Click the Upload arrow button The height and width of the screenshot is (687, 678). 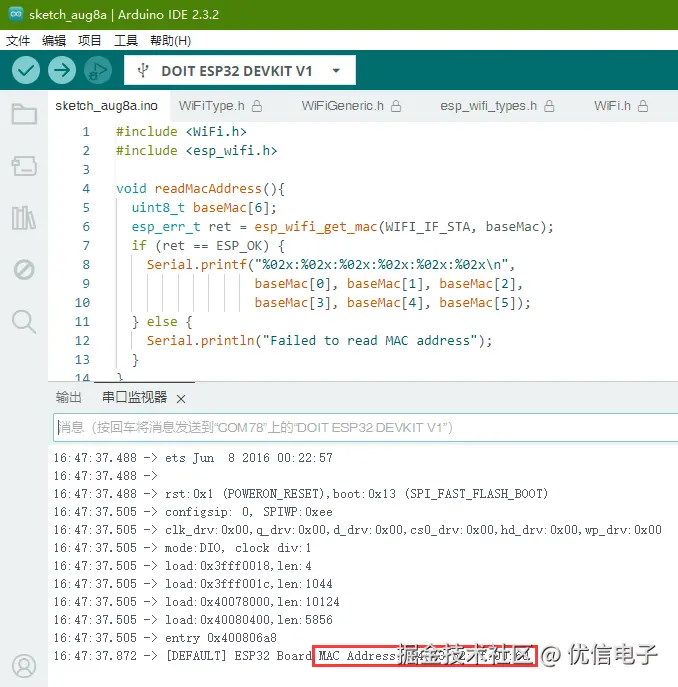click(x=62, y=70)
